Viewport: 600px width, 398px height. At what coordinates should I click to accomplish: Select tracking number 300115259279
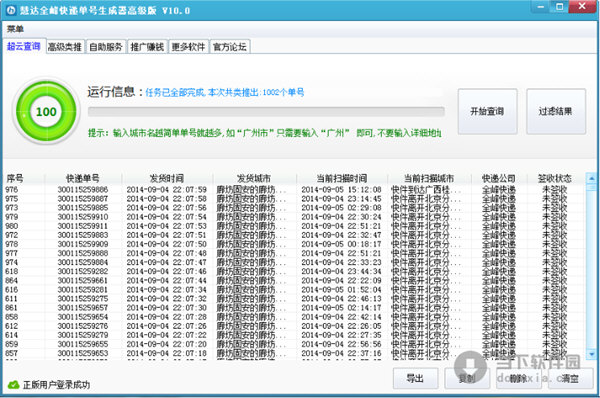click(83, 335)
